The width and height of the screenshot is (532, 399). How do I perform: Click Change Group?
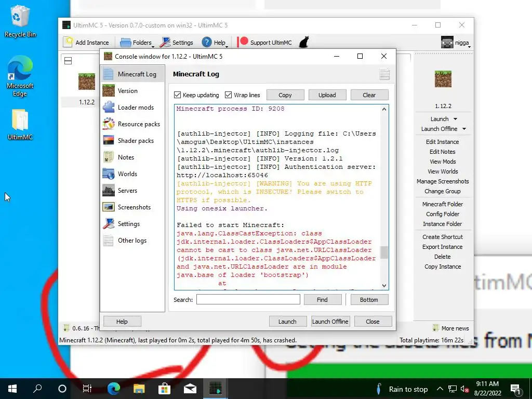[443, 191]
